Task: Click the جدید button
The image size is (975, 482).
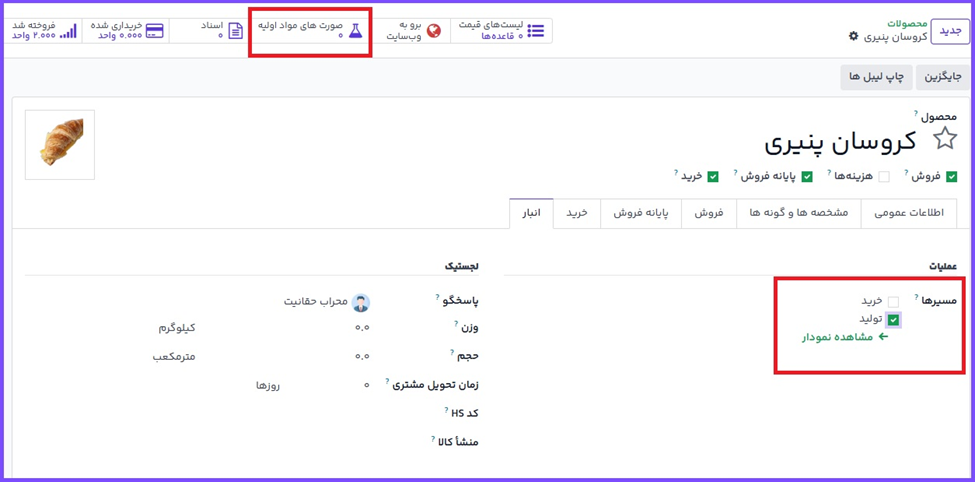Action: (949, 31)
